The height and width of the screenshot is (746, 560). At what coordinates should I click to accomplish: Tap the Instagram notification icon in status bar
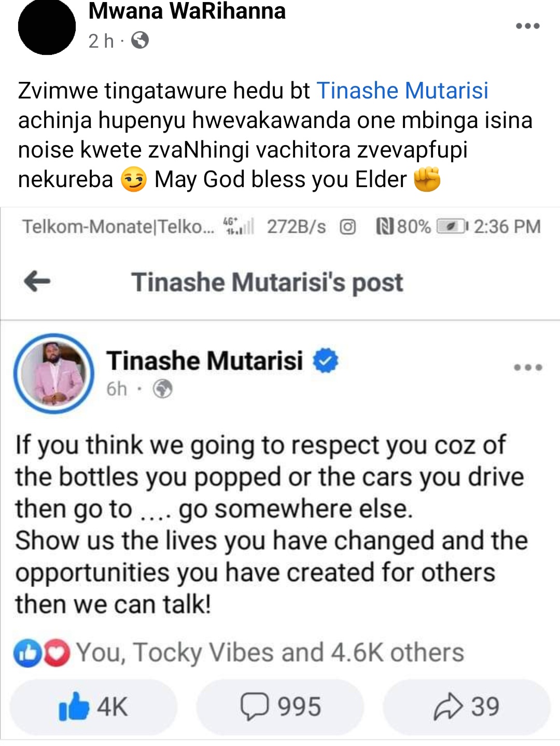(347, 227)
